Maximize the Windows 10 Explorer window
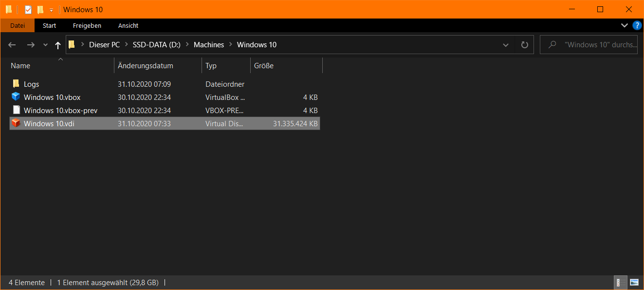Viewport: 644px width, 290px height. (x=600, y=9)
